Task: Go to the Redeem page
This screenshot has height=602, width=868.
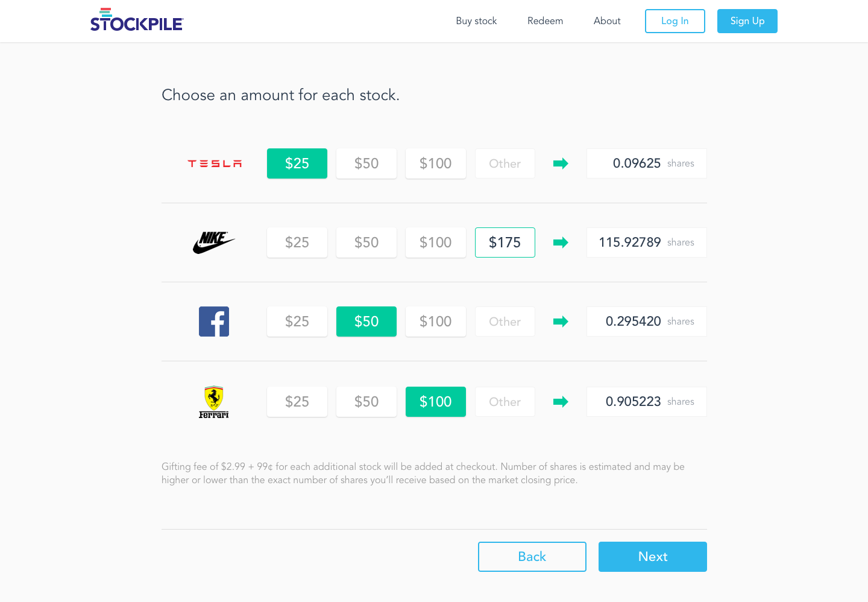Action: click(545, 21)
